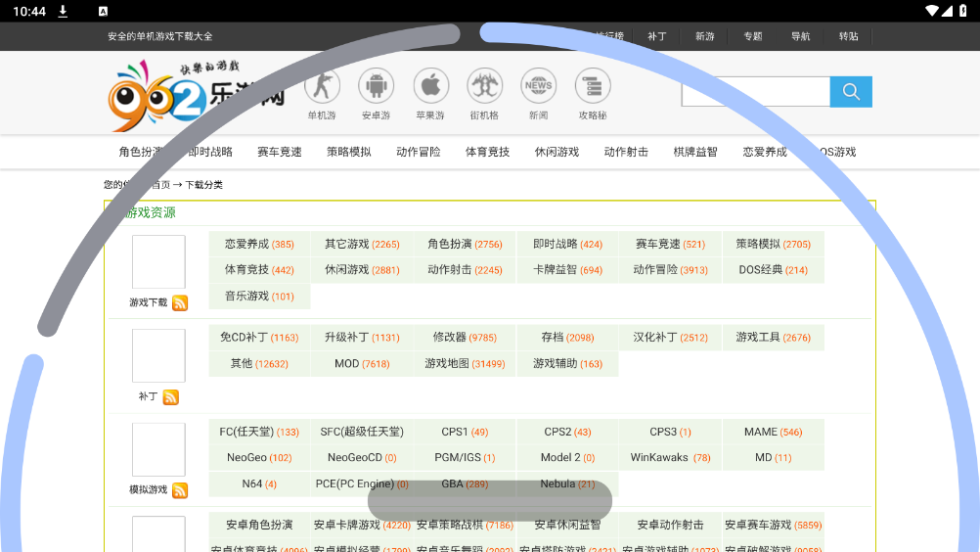Screen dimensions: 980x552
Task: Open 其他 (12632) category
Action: tap(259, 364)
